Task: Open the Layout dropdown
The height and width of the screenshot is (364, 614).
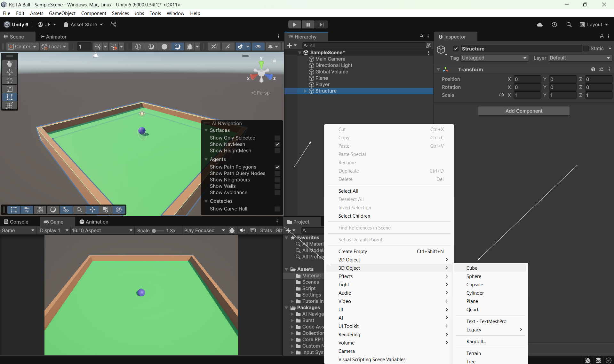Action: (x=594, y=25)
